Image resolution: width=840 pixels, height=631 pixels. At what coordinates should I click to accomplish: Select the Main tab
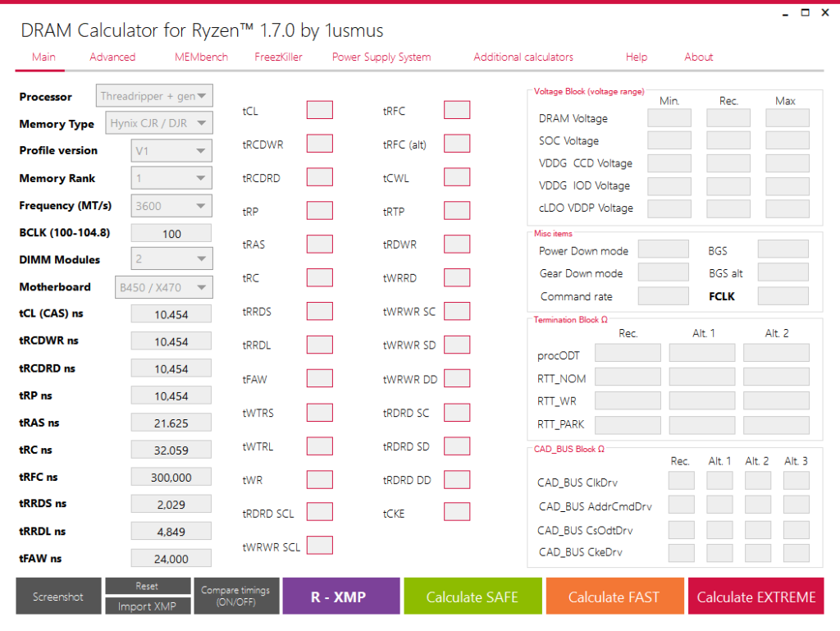(x=43, y=57)
